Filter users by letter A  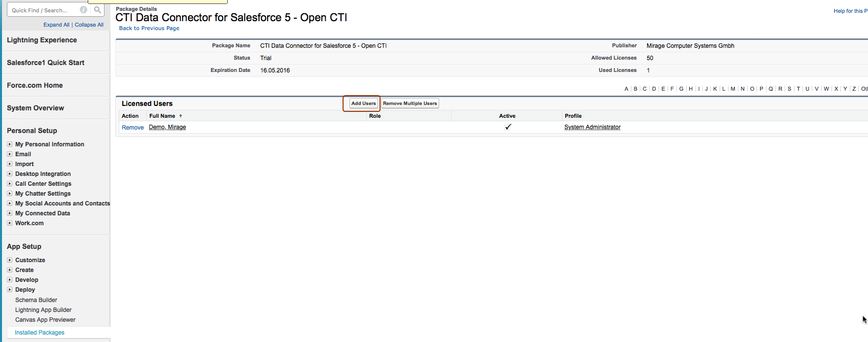(x=626, y=89)
